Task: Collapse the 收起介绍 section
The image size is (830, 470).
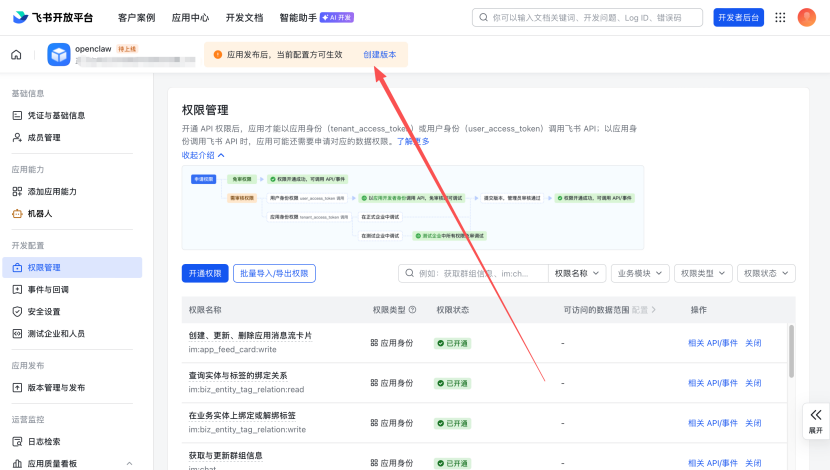Action: click(203, 155)
